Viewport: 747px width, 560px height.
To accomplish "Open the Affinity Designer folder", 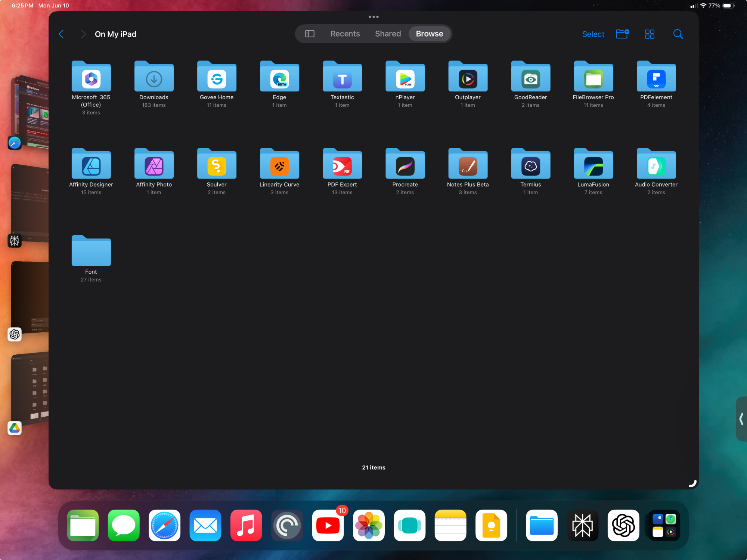I will click(x=91, y=164).
